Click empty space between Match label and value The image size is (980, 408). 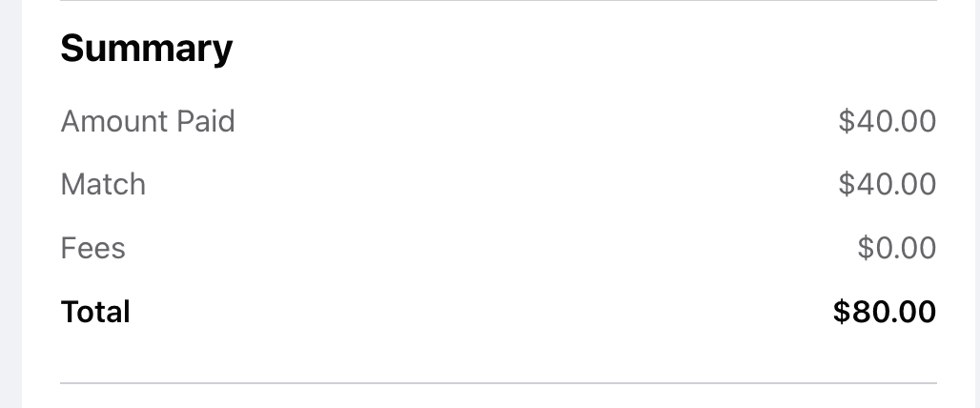coord(492,184)
